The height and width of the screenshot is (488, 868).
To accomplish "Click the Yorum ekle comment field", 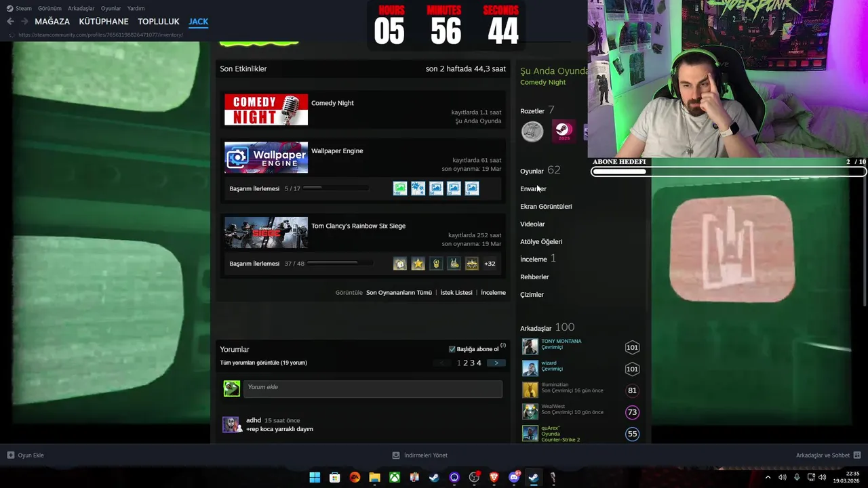I will tap(373, 388).
